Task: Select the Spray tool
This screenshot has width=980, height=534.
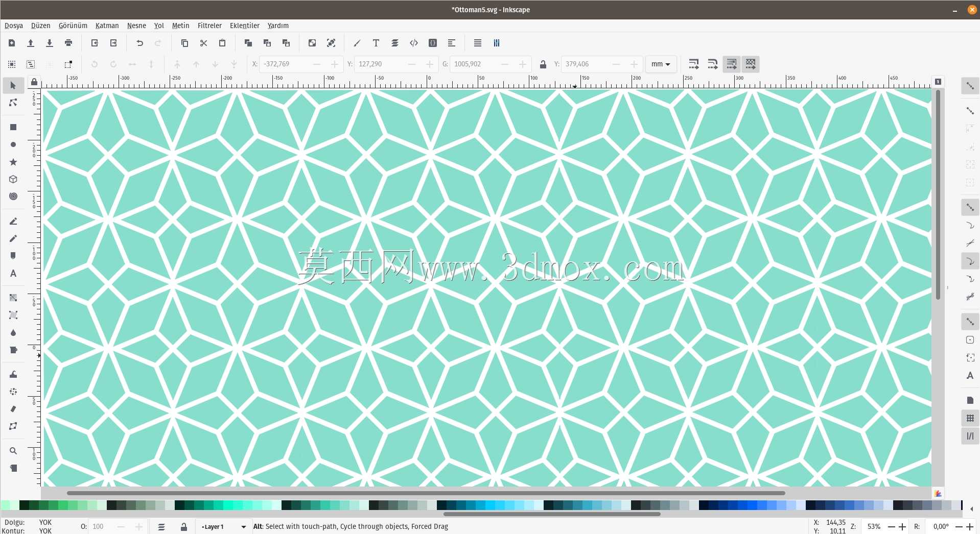Action: (13, 392)
